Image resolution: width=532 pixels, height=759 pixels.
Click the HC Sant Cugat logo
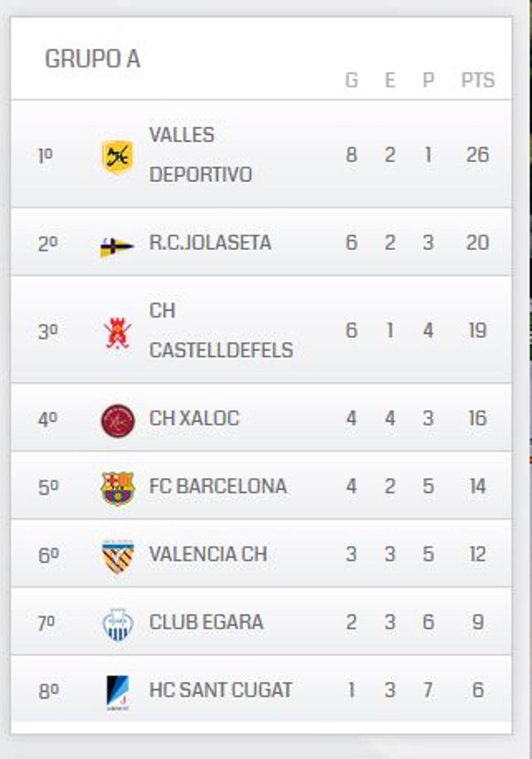pos(116,690)
